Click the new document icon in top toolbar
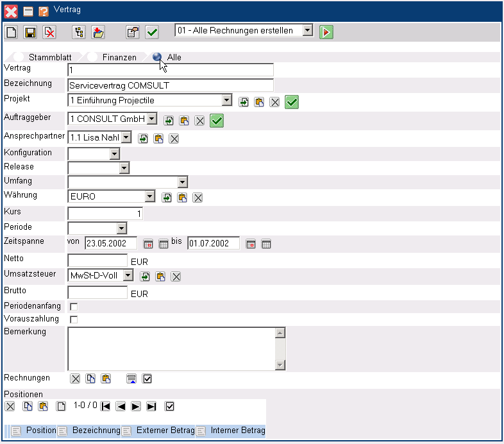Image resolution: width=504 pixels, height=444 pixels. coord(11,32)
